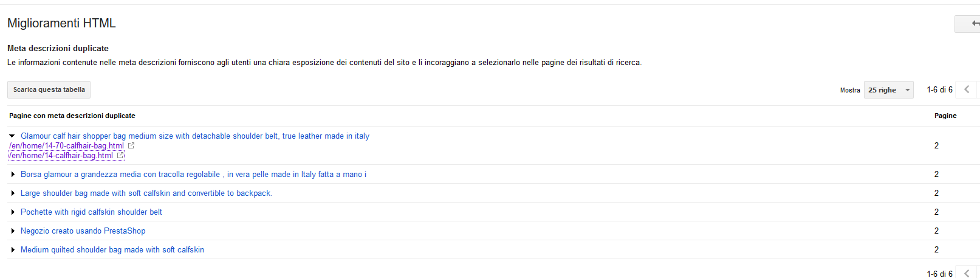Click the back arrow button at top right
Viewport: 980px width, 278px height.
(970, 24)
